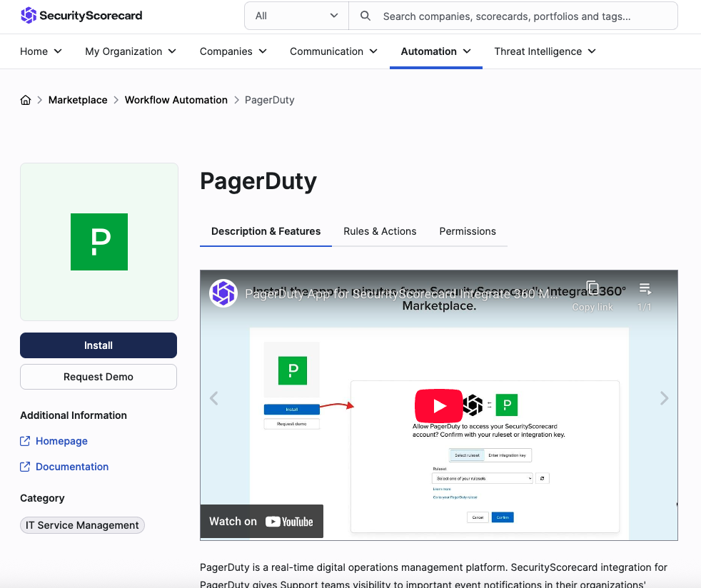Image resolution: width=701 pixels, height=588 pixels.
Task: Click the green PagerDuty app logo
Action: 99,242
